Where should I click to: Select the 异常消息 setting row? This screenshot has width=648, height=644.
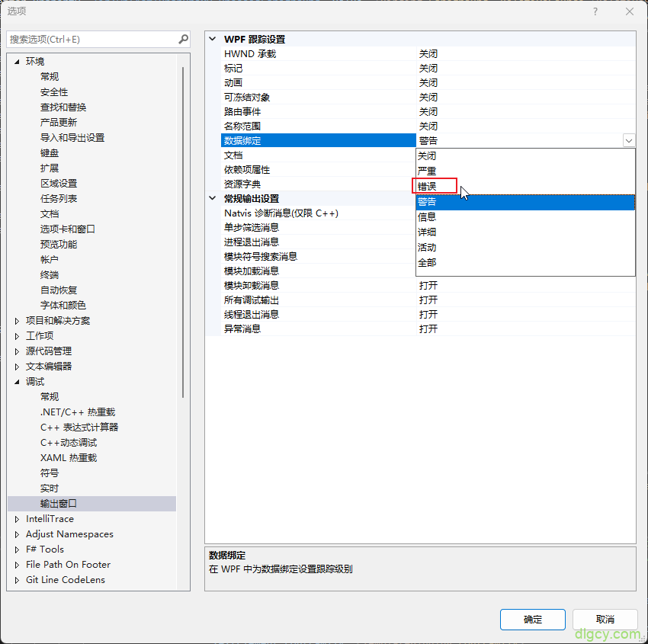pos(242,328)
